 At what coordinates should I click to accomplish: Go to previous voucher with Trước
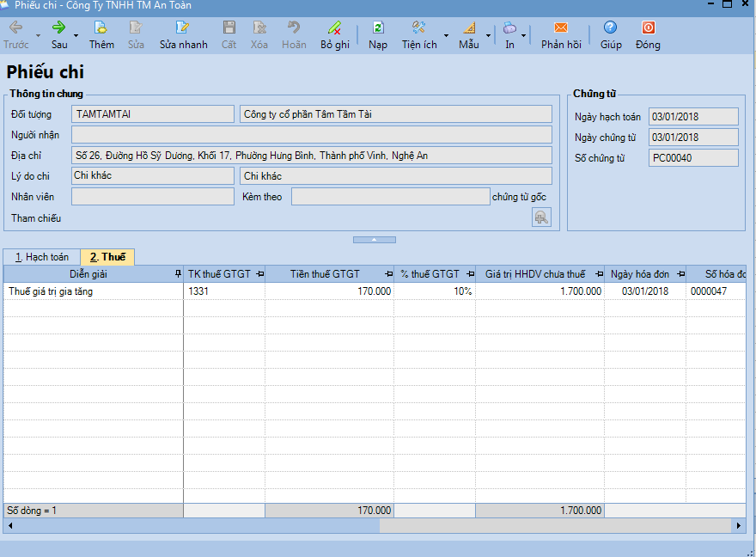click(x=16, y=35)
